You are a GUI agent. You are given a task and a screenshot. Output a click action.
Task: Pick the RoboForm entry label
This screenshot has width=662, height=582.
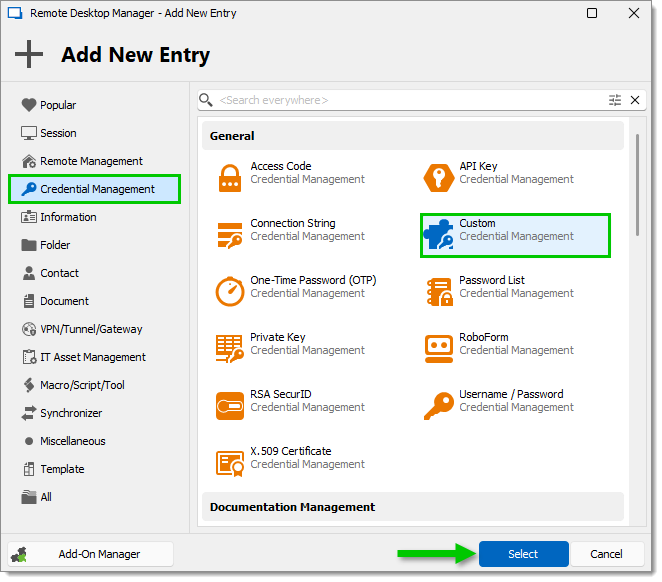click(x=484, y=337)
